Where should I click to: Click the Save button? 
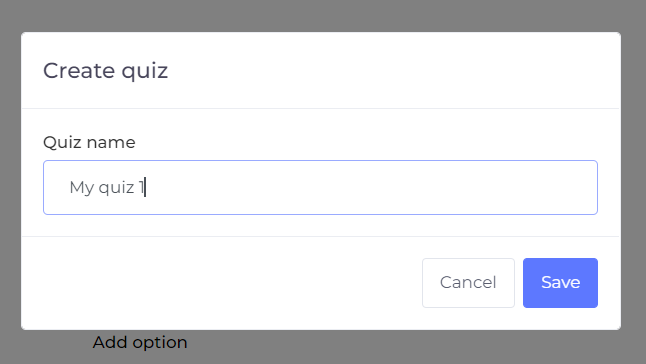(560, 283)
